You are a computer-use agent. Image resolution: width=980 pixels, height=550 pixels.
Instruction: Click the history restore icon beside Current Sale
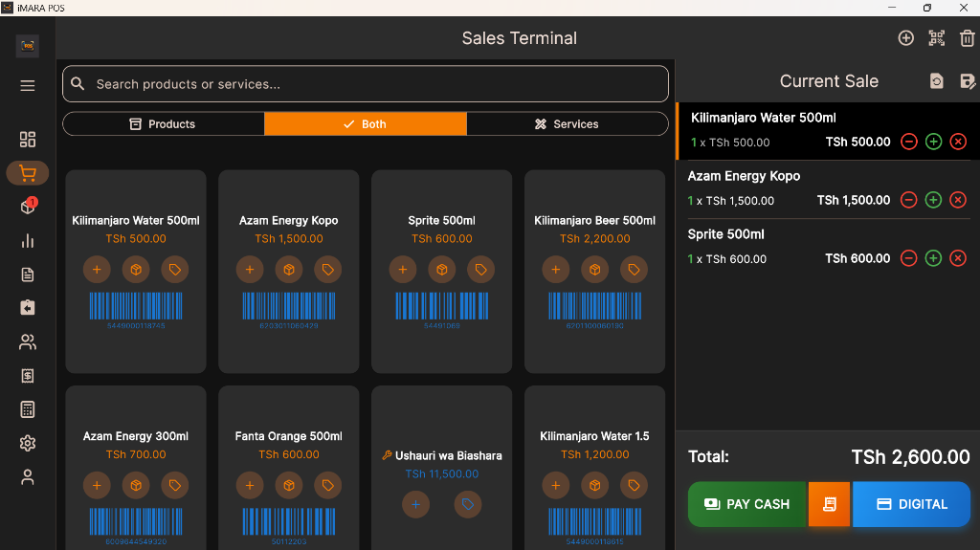click(936, 81)
